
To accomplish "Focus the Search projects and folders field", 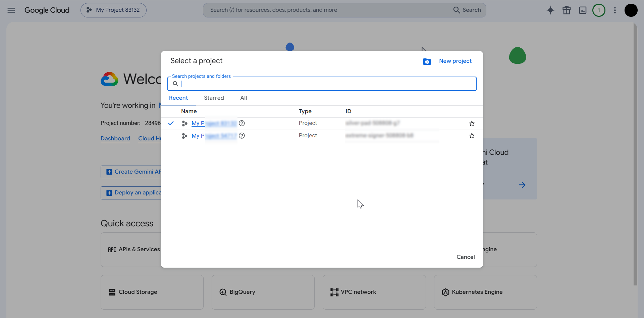I will (322, 84).
